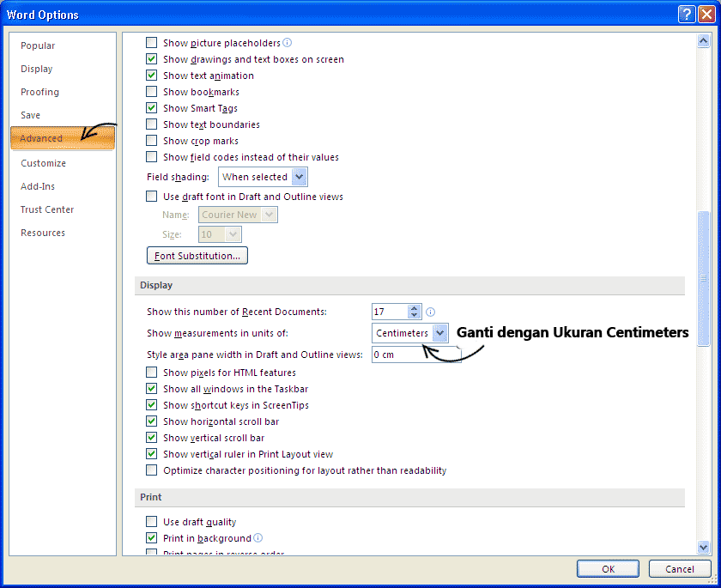Confirm with the OK button
This screenshot has width=721, height=588.
coord(608,569)
